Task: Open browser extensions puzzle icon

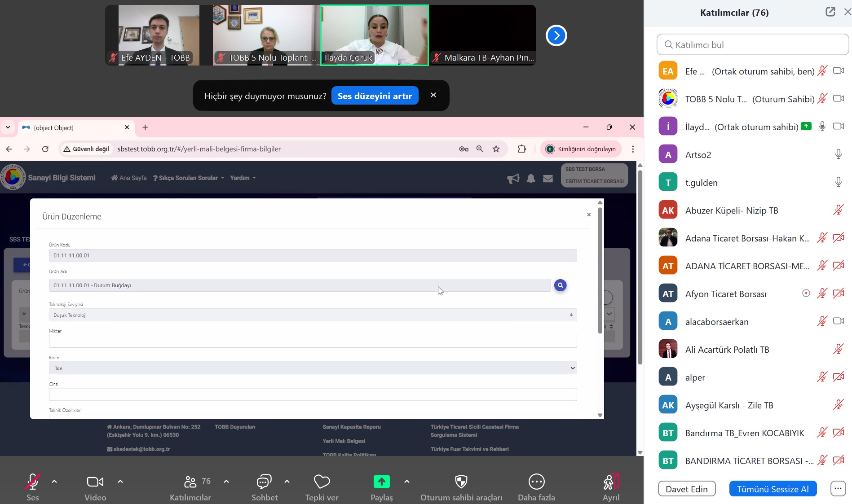Action: 522,149
